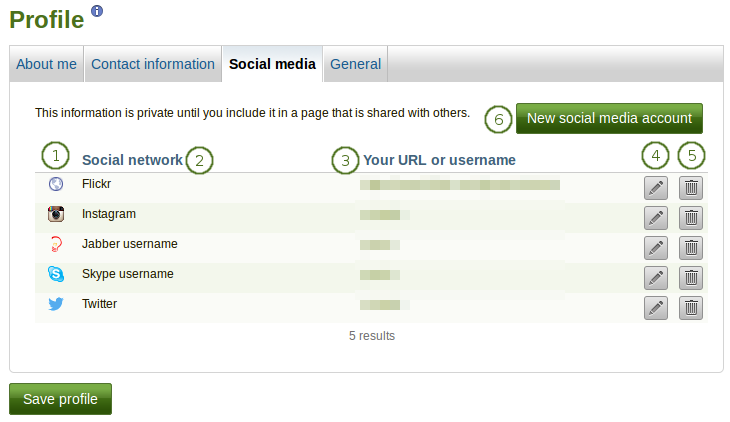
Task: Edit the Skype username entry
Action: pyautogui.click(x=656, y=277)
